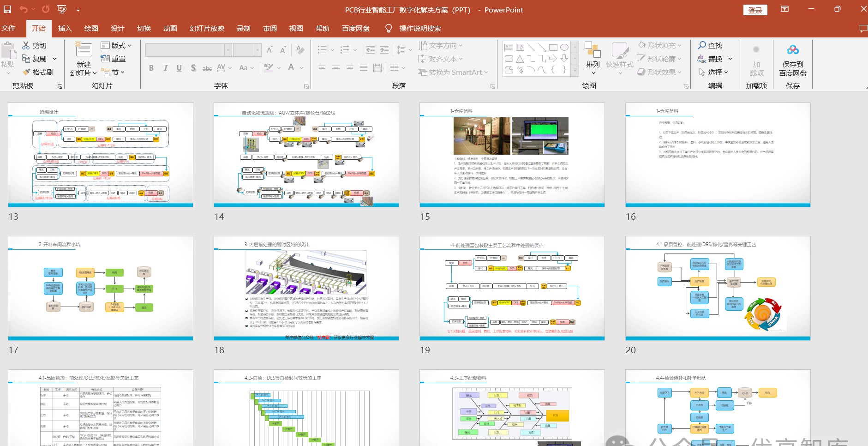The image size is (868, 446).
Task: Click the add-ins (加载项) icon
Action: 756,49
